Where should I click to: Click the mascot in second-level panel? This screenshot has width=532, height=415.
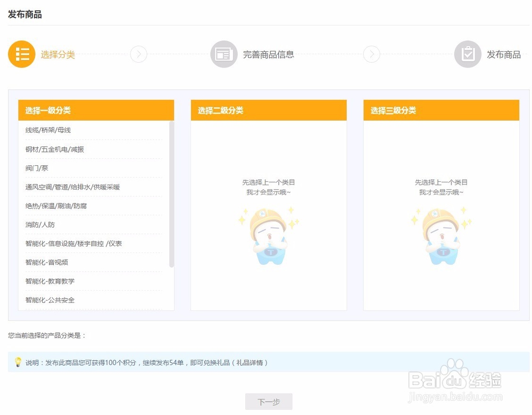tap(268, 236)
